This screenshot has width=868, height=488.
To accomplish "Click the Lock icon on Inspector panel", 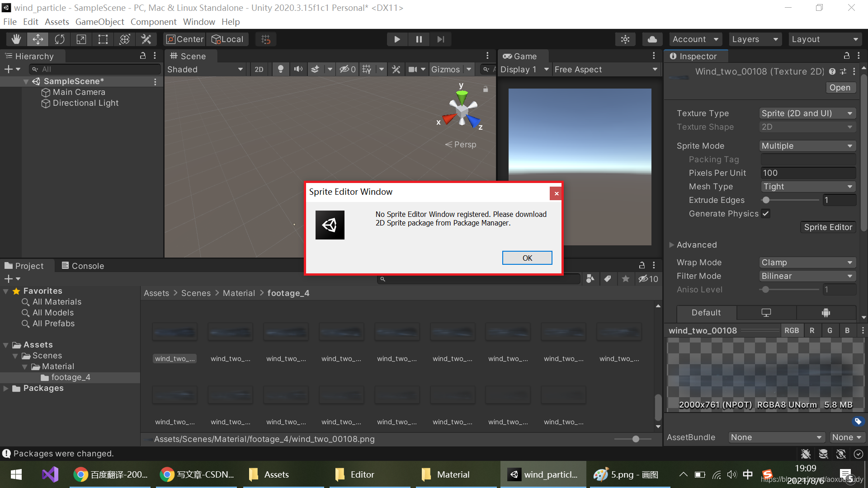I will pyautogui.click(x=847, y=56).
